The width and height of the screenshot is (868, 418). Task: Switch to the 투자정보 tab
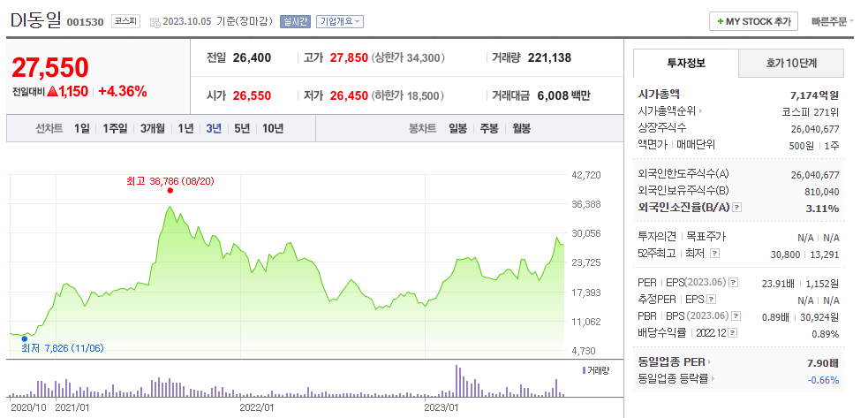[686, 64]
